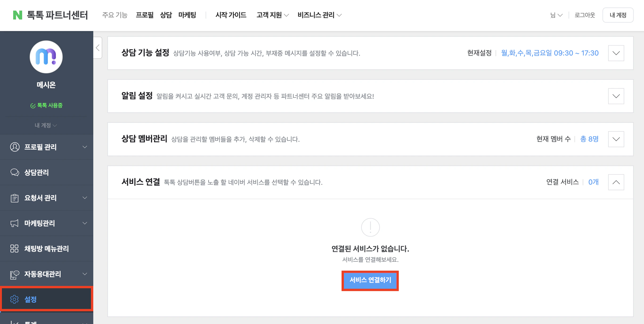The width and height of the screenshot is (644, 324).
Task: Open 채팅방 메뉴관리 grid icon
Action: (15, 249)
